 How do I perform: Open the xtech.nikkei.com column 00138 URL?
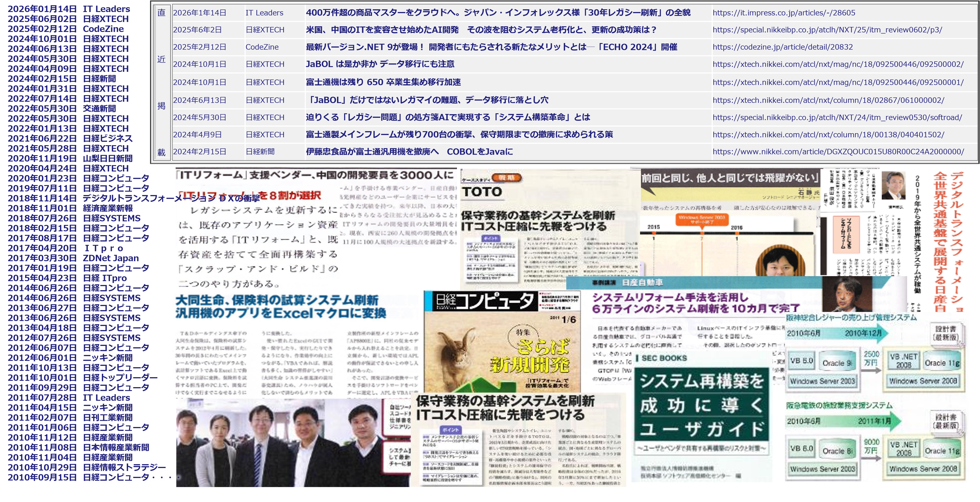tap(828, 135)
